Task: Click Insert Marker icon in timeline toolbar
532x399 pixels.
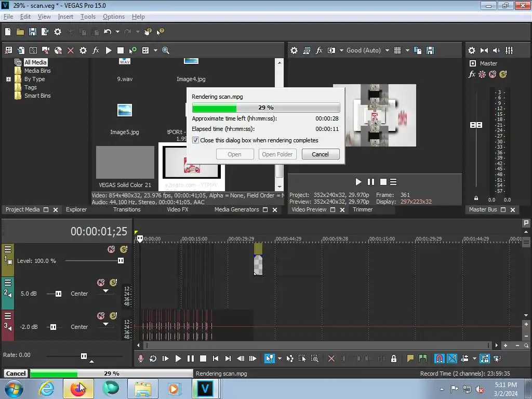Action: coord(410,358)
